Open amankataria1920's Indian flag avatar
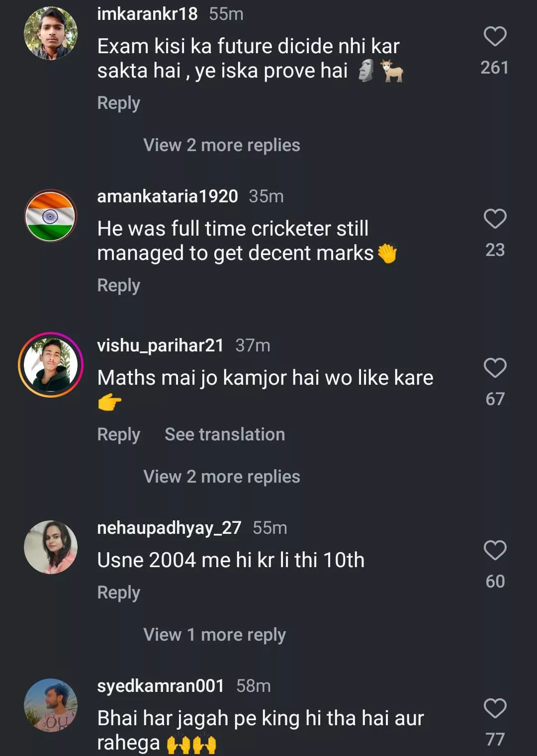This screenshot has width=537, height=756. click(51, 216)
